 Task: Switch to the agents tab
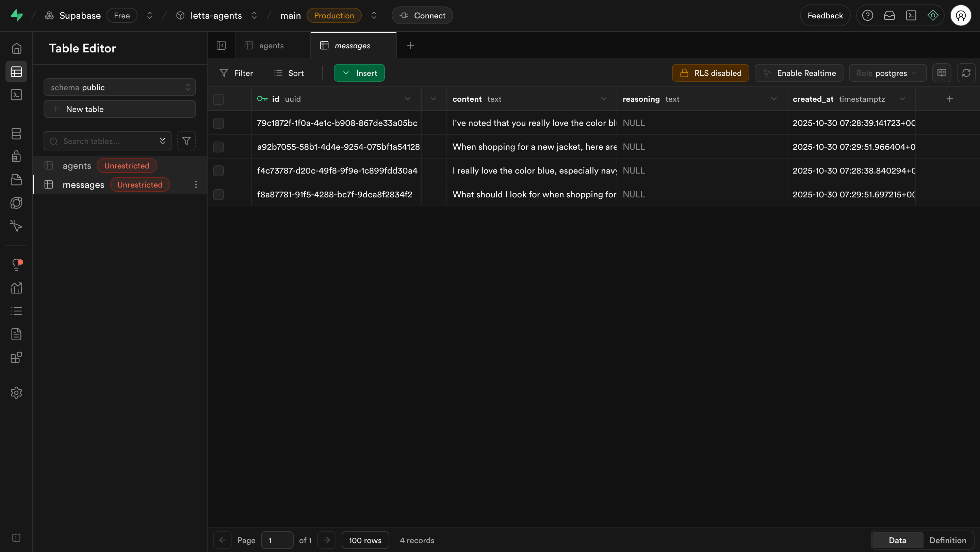pos(272,45)
